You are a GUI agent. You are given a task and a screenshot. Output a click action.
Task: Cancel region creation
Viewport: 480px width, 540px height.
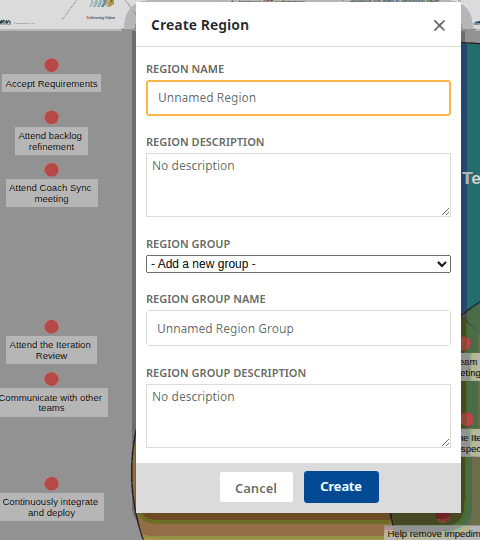point(256,487)
